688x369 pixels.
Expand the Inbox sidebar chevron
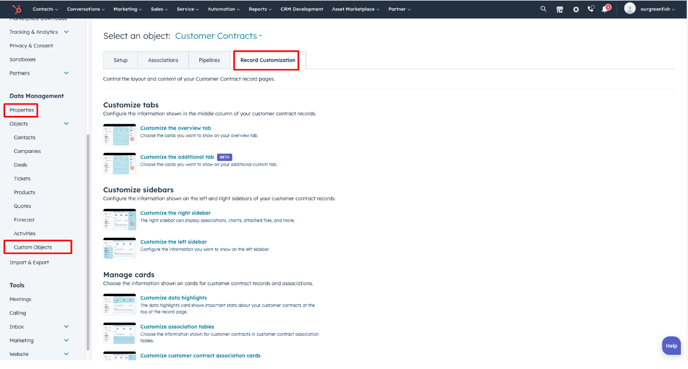tap(66, 326)
